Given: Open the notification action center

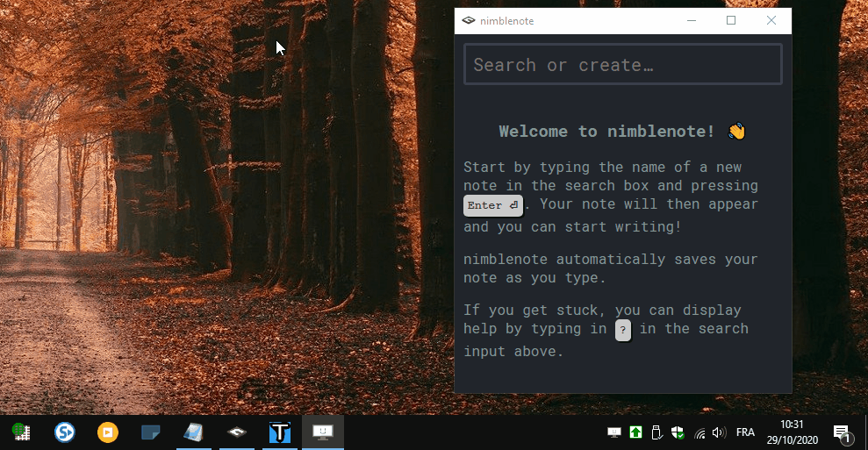Looking at the screenshot, I should pos(843,432).
